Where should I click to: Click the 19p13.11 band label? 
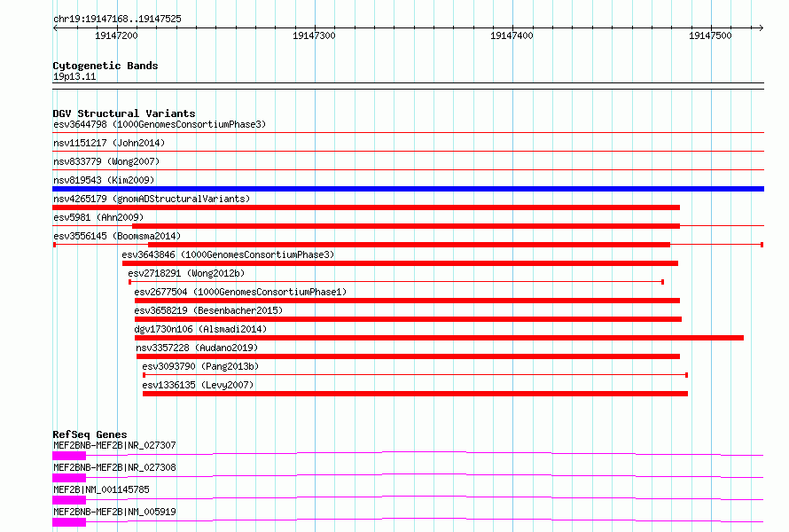74,76
